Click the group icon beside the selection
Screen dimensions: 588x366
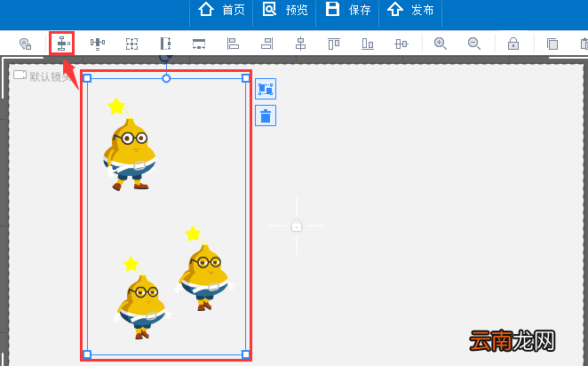266,89
